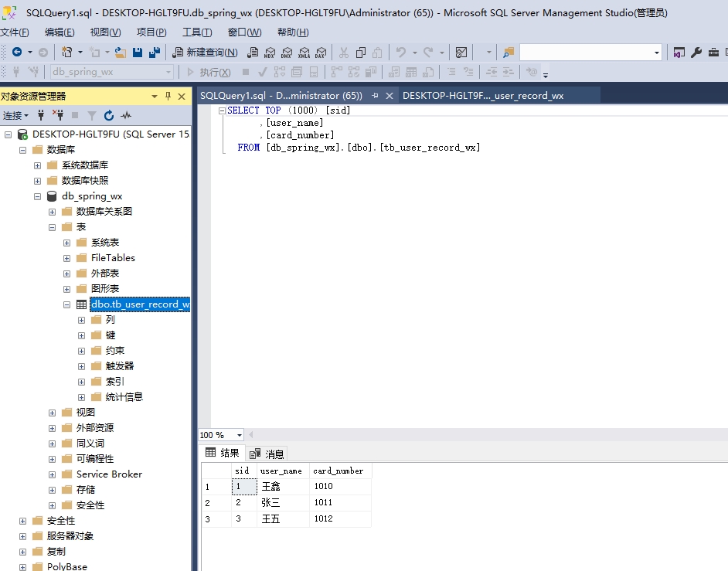Viewport: 728px width, 571px height.
Task: Open the 项目(P) menu
Action: point(151,32)
